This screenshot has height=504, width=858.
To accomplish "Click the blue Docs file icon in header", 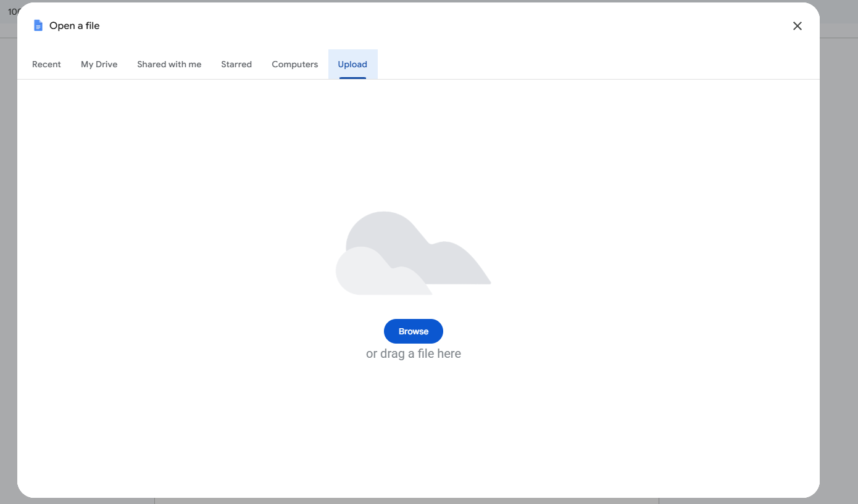I will tap(38, 26).
